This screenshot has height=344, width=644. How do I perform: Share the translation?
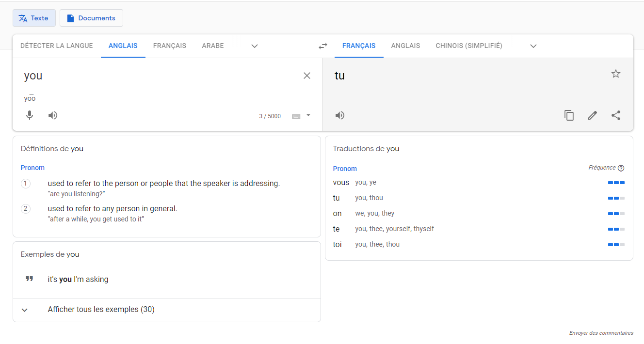[x=616, y=115]
